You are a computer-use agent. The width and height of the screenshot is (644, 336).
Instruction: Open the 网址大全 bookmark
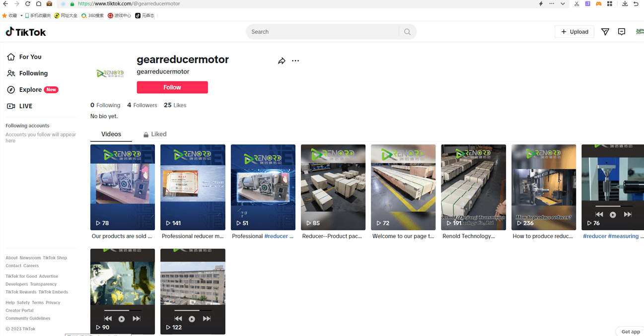[x=66, y=15]
